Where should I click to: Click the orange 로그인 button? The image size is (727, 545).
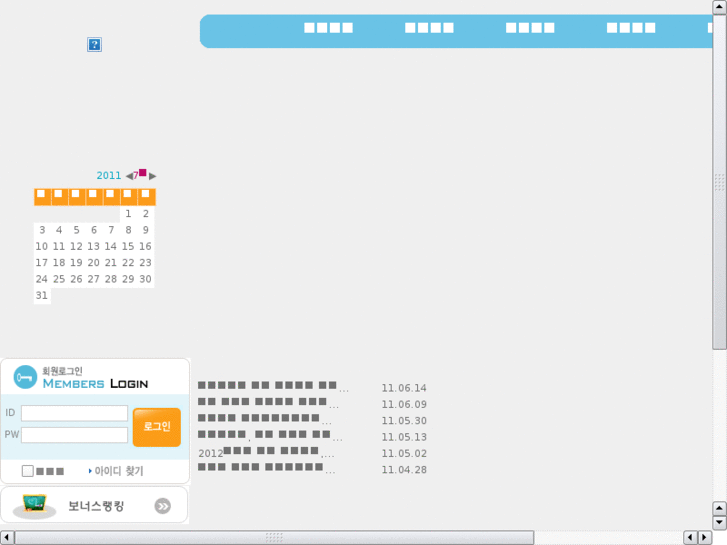click(157, 427)
